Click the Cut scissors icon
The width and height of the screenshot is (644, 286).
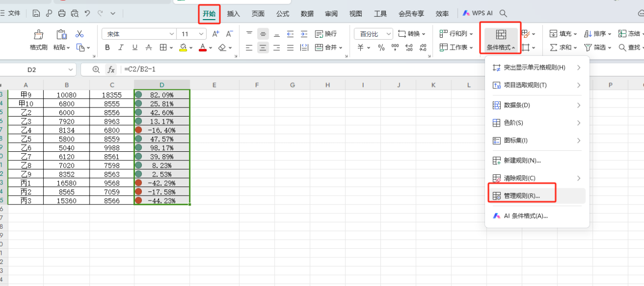coord(79,34)
